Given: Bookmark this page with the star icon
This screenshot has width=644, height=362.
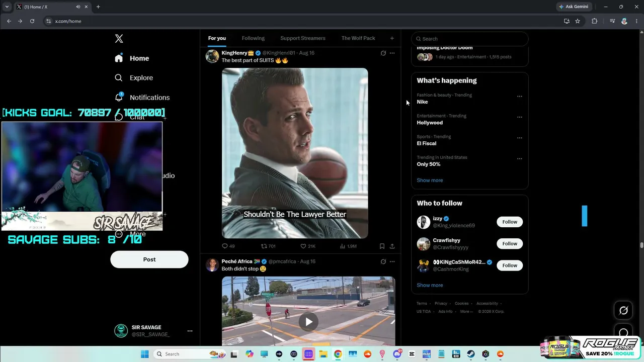Looking at the screenshot, I should click(578, 21).
